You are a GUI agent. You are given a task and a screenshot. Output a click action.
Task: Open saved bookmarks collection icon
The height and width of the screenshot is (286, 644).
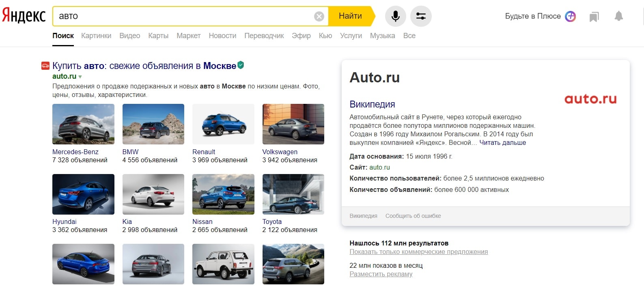point(594,17)
